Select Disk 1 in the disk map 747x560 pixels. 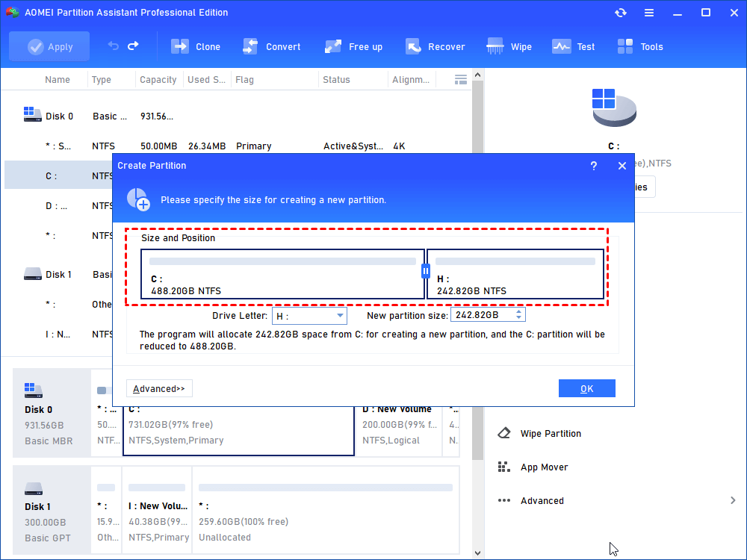coord(52,510)
